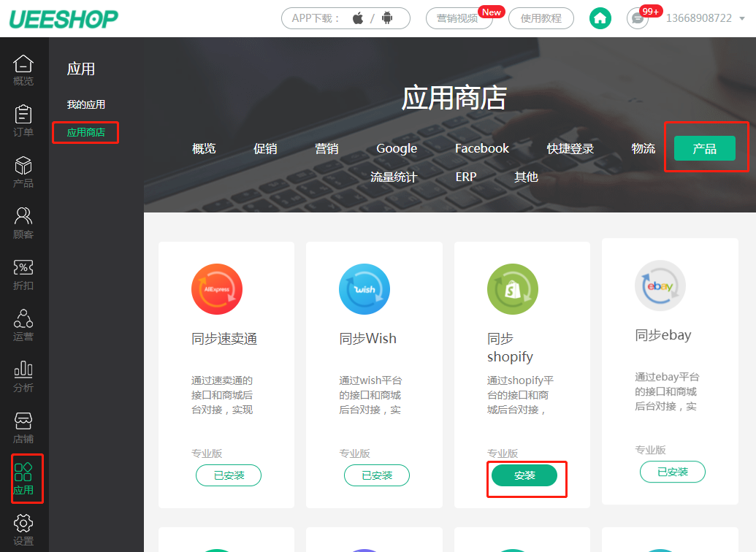Click the 同步速卖通 AliExpress app icon

click(217, 289)
